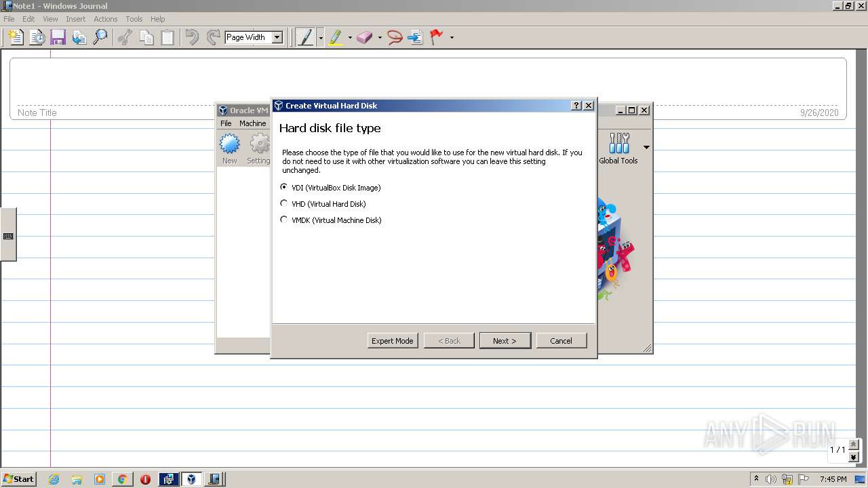Open Internet Explorer from the taskbar

point(54,479)
